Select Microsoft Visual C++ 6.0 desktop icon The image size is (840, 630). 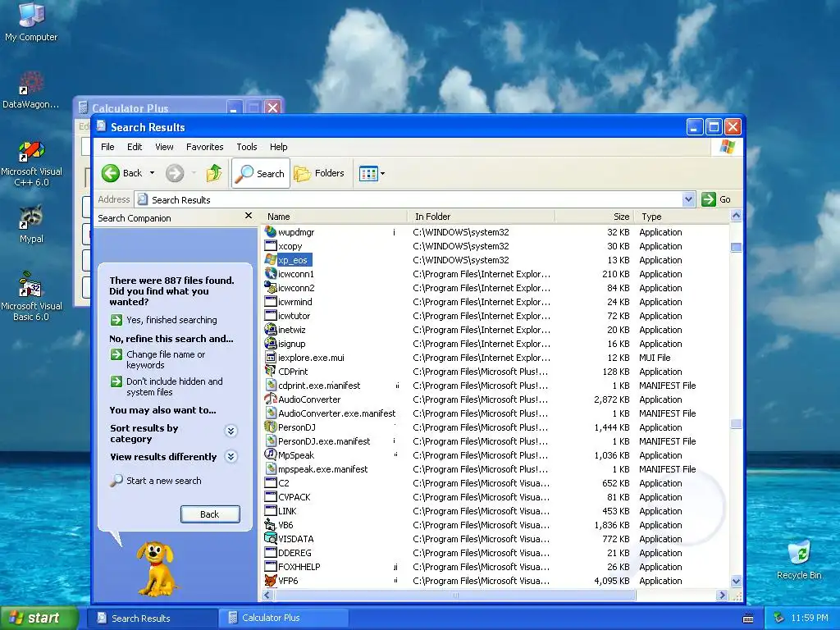tap(31, 163)
